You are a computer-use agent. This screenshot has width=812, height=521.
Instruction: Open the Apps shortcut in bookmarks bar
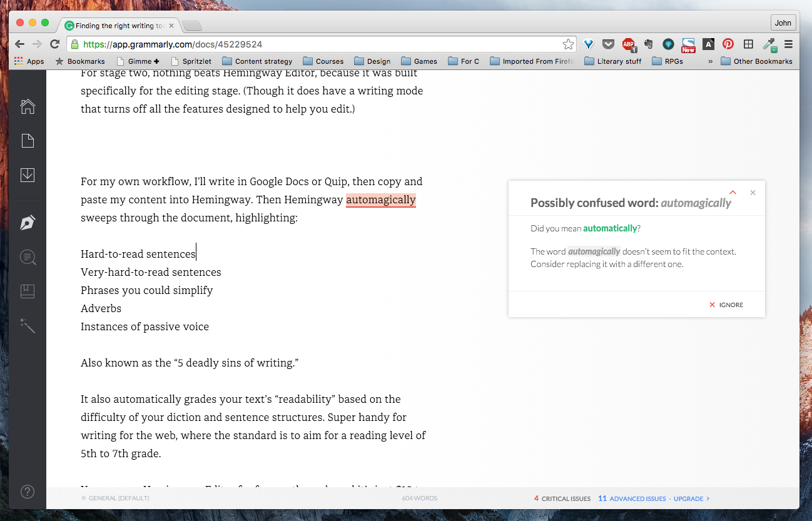(x=29, y=61)
